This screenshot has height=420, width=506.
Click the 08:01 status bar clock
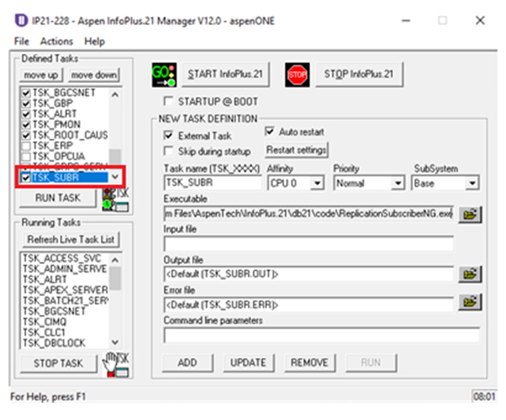[484, 396]
